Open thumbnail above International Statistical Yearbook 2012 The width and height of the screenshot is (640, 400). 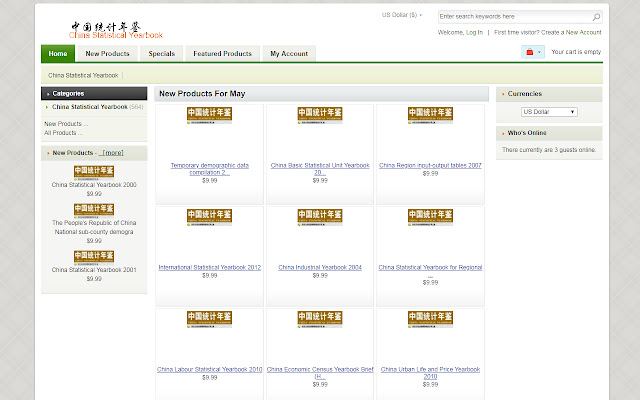pyautogui.click(x=209, y=217)
